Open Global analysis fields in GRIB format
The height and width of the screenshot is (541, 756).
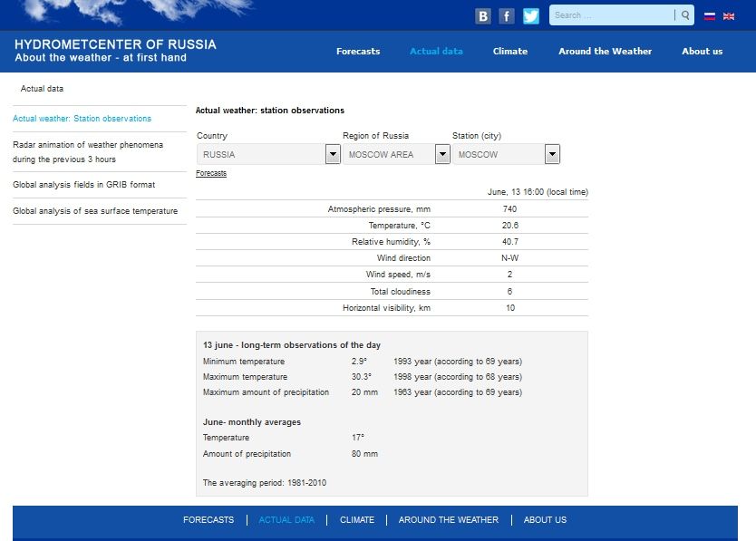pyautogui.click(x=84, y=185)
